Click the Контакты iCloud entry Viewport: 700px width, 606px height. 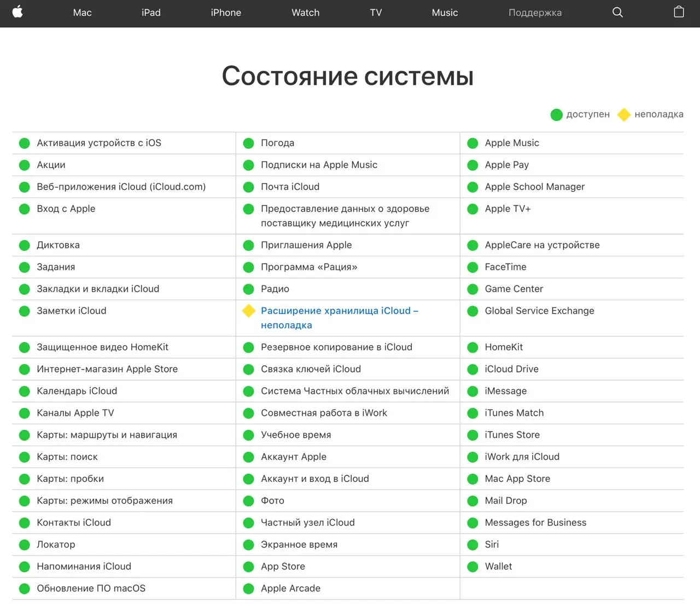(74, 522)
